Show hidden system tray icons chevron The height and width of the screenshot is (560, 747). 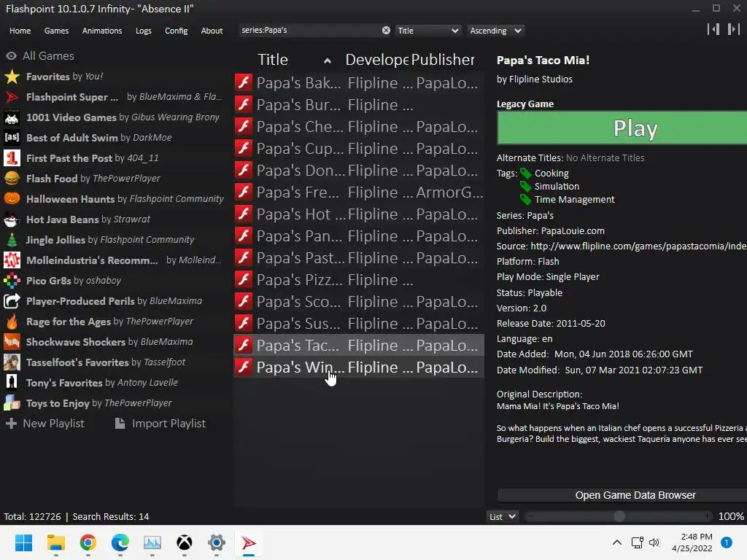click(x=616, y=542)
